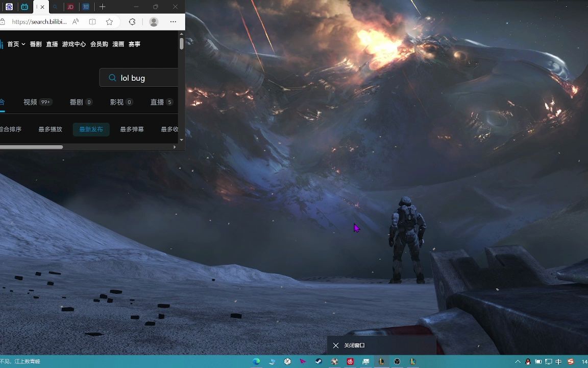
Task: Select the 视频 99+ results tab
Action: pyautogui.click(x=37, y=102)
